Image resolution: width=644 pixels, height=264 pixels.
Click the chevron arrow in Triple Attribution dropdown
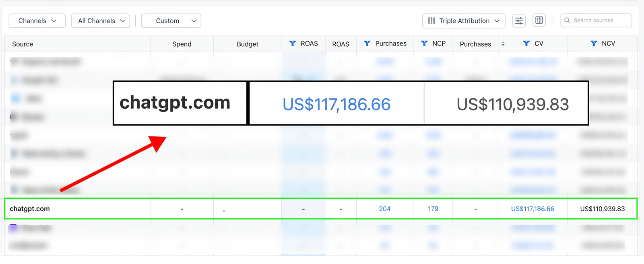coord(497,21)
